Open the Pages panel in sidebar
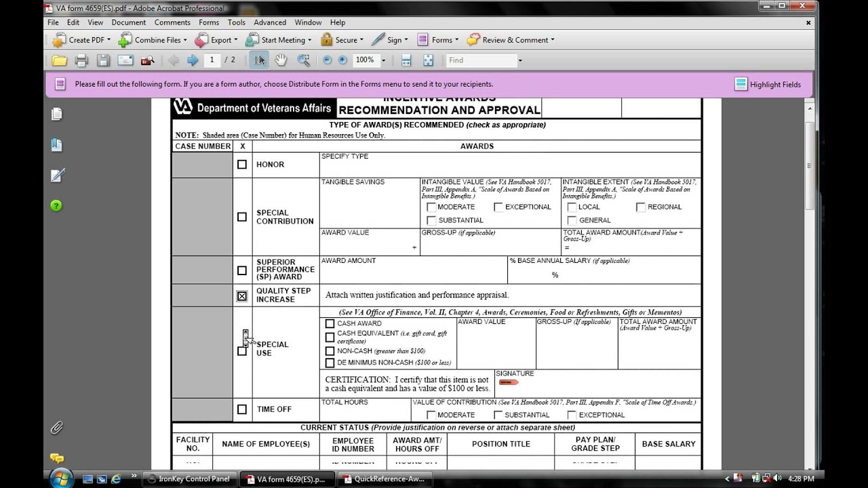 57,114
